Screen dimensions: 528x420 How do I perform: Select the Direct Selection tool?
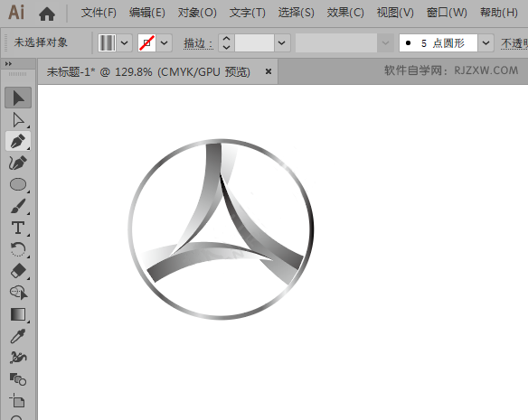tap(18, 120)
